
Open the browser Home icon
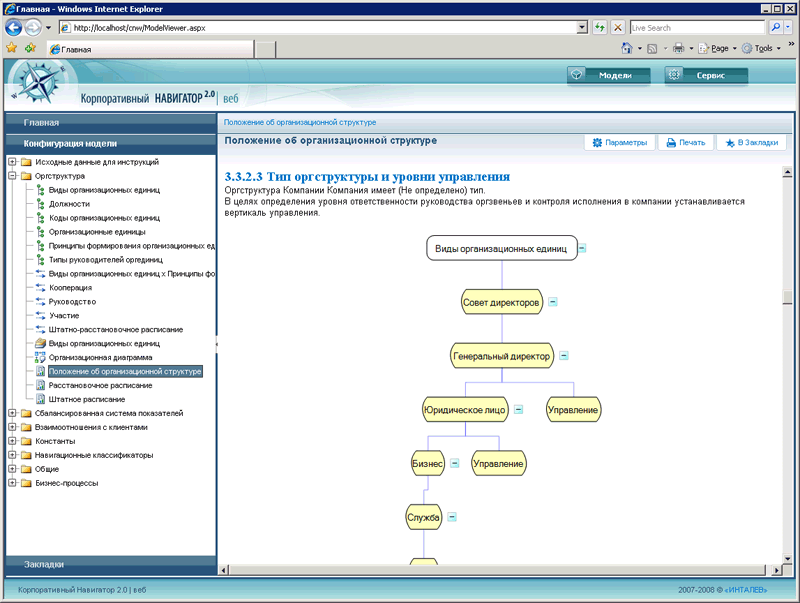click(627, 48)
